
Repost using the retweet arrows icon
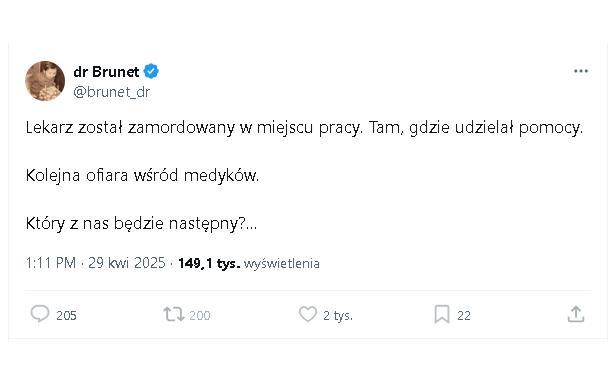[x=174, y=314]
